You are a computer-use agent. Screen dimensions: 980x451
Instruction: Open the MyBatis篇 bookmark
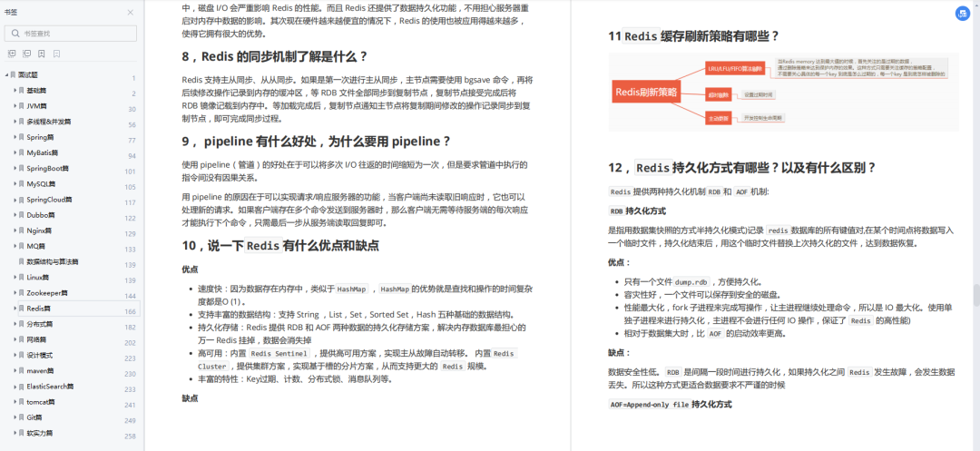pyautogui.click(x=43, y=153)
